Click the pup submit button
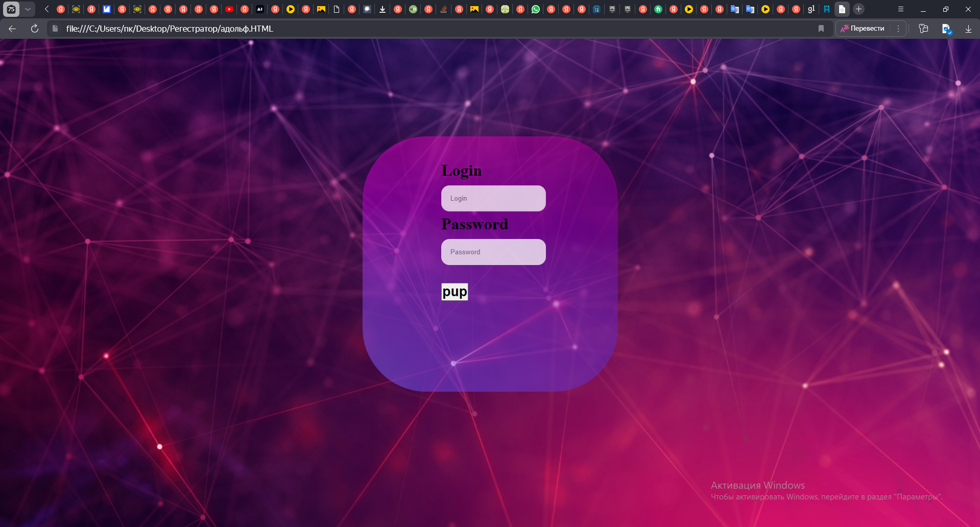Viewport: 980px width, 527px height. (x=455, y=292)
